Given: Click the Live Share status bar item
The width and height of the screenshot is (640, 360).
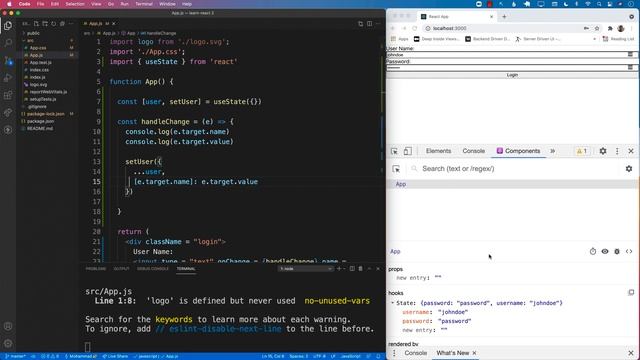Looking at the screenshot, I should pos(115,356).
